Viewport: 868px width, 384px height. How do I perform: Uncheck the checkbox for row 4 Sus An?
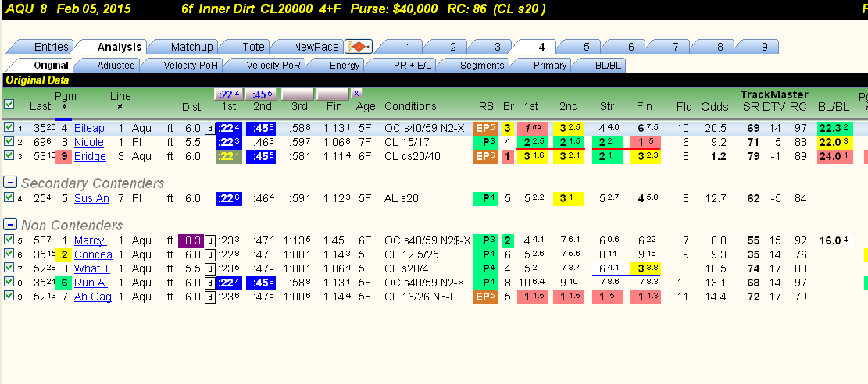pos(9,197)
